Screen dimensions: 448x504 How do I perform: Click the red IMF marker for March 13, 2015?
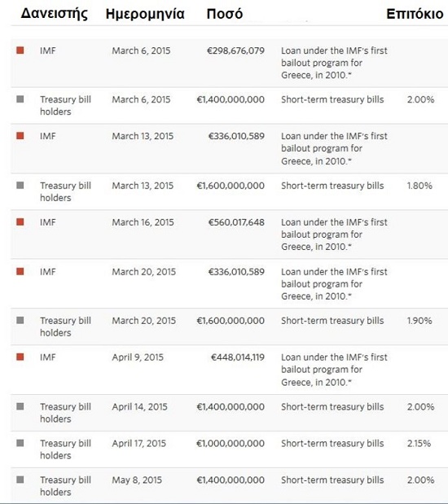20,136
